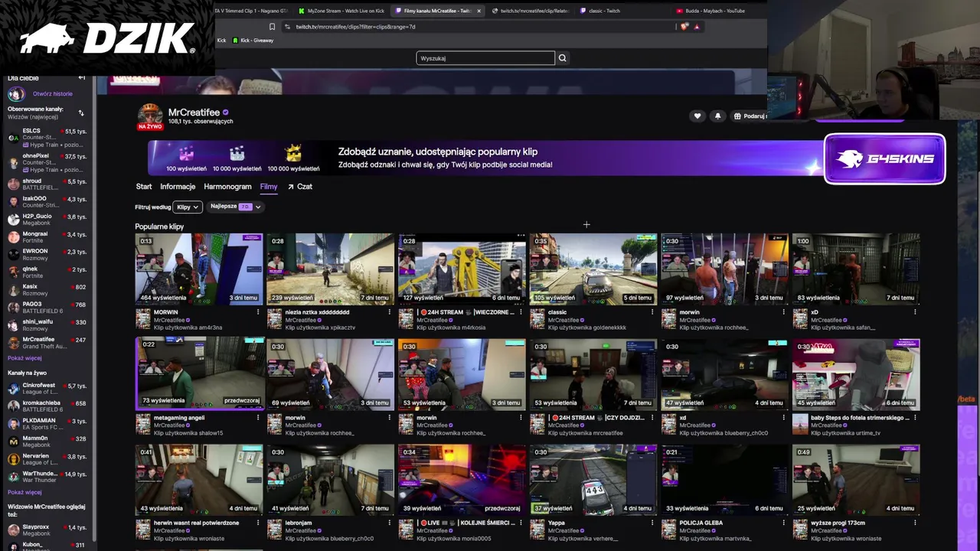Click the verified badge next to MrCreatifee
Image resolution: width=980 pixels, height=551 pixels.
pos(225,112)
